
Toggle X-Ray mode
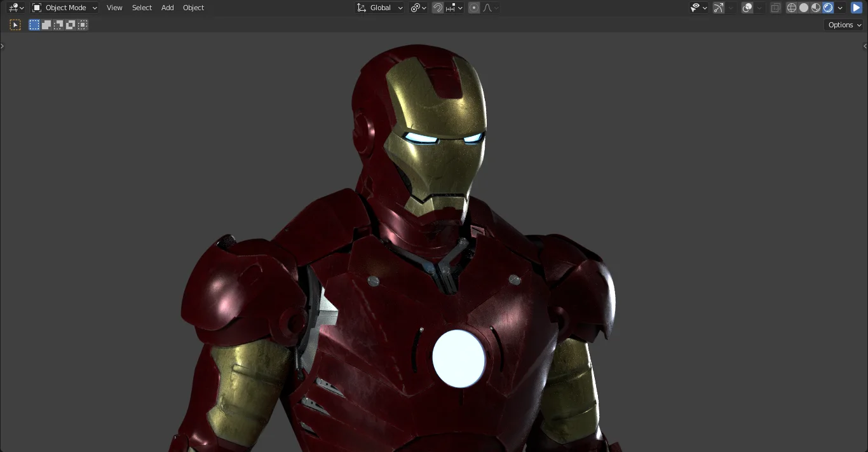(x=775, y=8)
